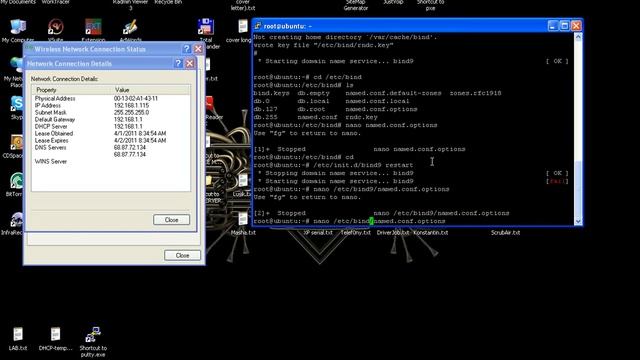Select the WINS Server row label

pyautogui.click(x=51, y=162)
